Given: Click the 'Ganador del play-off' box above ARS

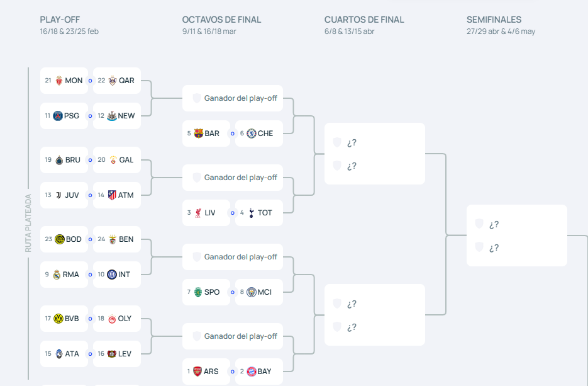Looking at the screenshot, I should pos(233,336).
